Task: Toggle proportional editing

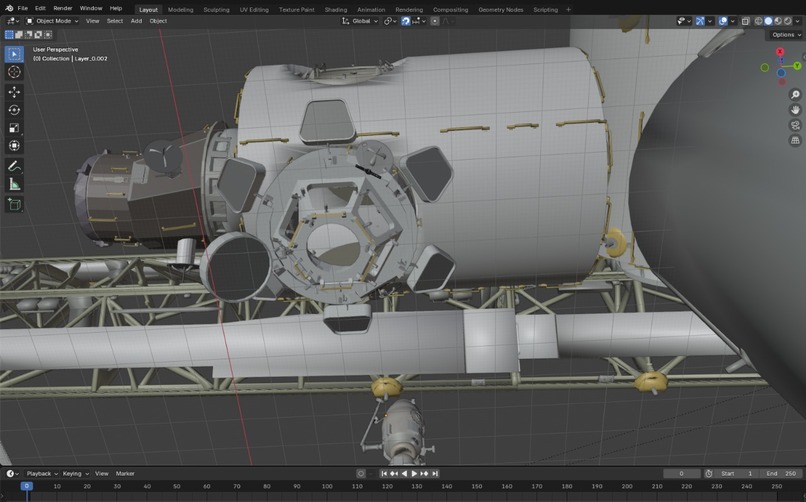Action: (x=435, y=21)
